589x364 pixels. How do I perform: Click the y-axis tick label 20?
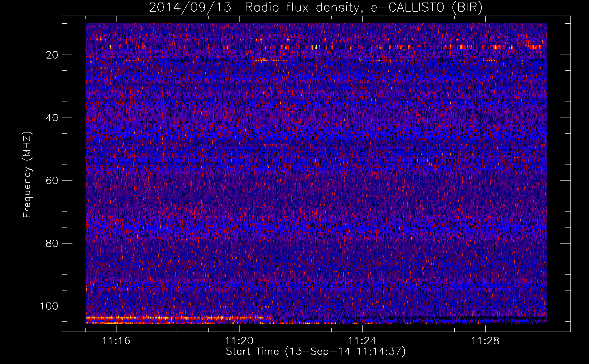pos(52,55)
